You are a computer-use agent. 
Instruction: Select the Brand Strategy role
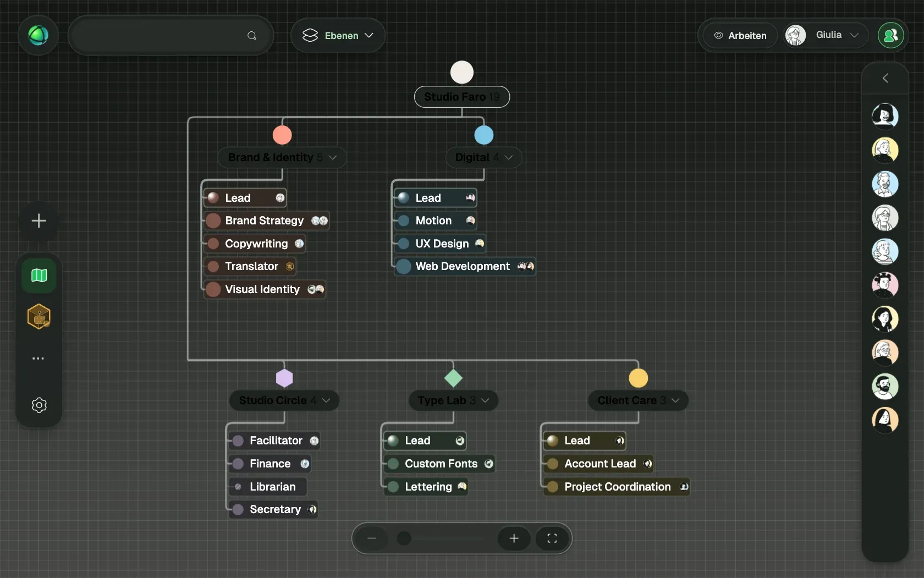(267, 221)
